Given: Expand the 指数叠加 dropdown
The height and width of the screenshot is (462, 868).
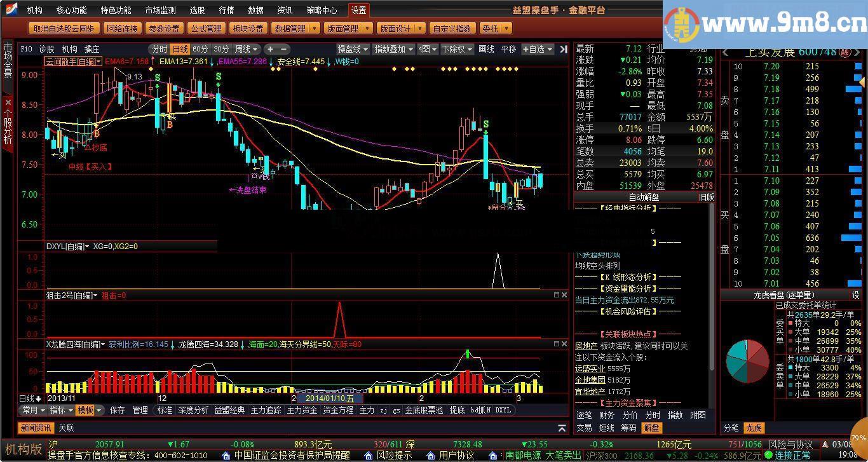Looking at the screenshot, I should [x=393, y=49].
